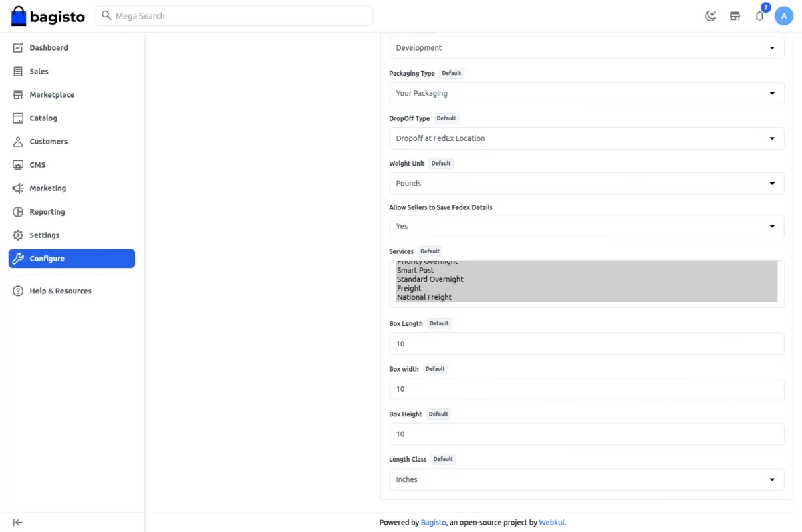This screenshot has width=802, height=532.
Task: Select Smart Post service
Action: pyautogui.click(x=586, y=270)
